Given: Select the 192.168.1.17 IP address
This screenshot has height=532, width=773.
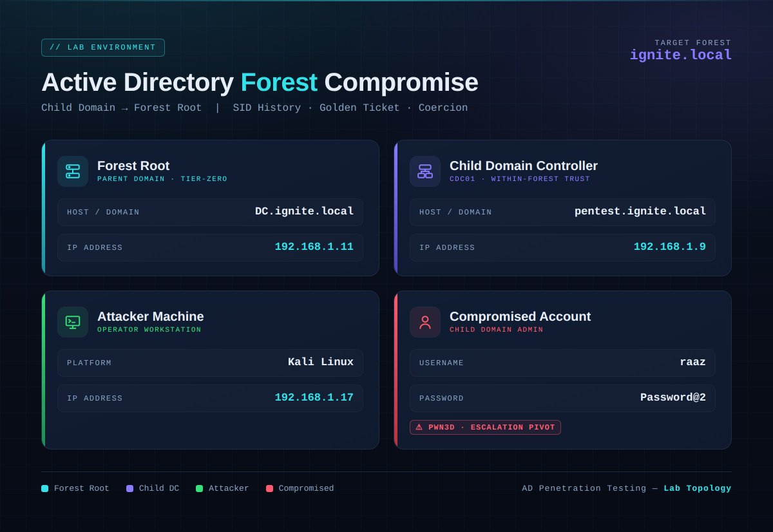Looking at the screenshot, I should click(x=314, y=397).
